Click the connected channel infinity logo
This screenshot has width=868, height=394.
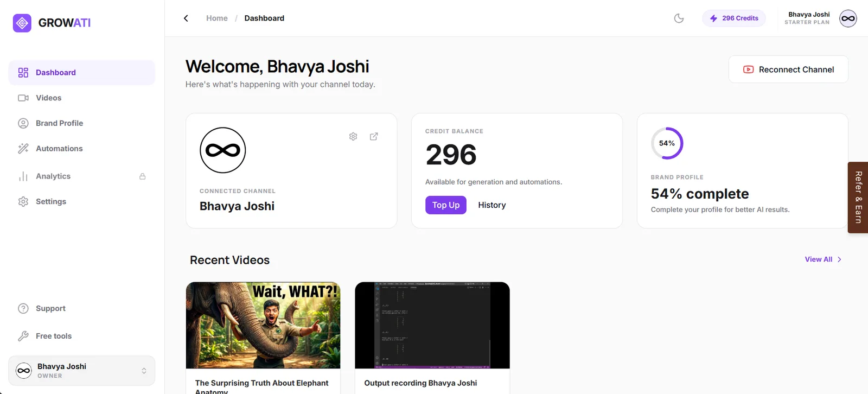point(223,150)
